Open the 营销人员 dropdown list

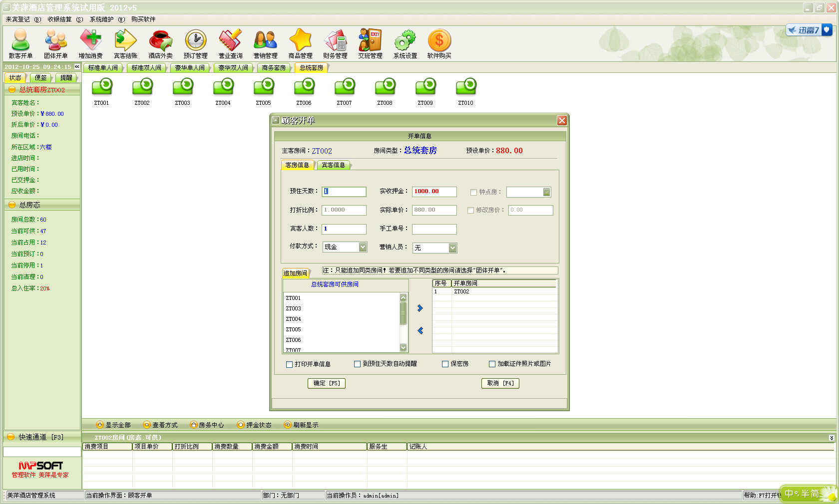click(452, 248)
